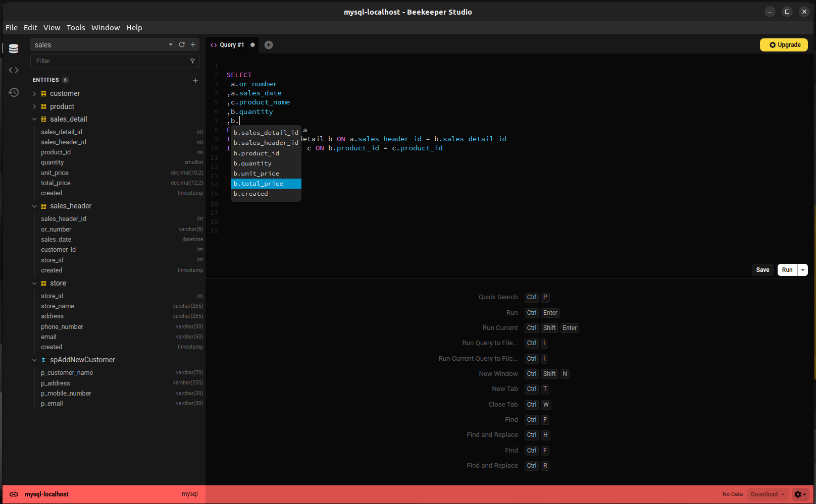Image resolution: width=816 pixels, height=504 pixels.
Task: Click the customer table grid icon
Action: click(x=43, y=94)
